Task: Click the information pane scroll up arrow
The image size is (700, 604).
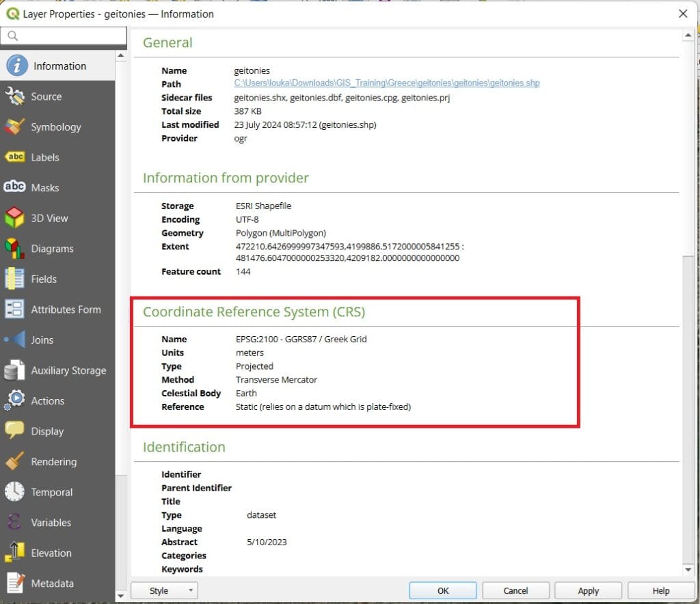Action: point(688,35)
